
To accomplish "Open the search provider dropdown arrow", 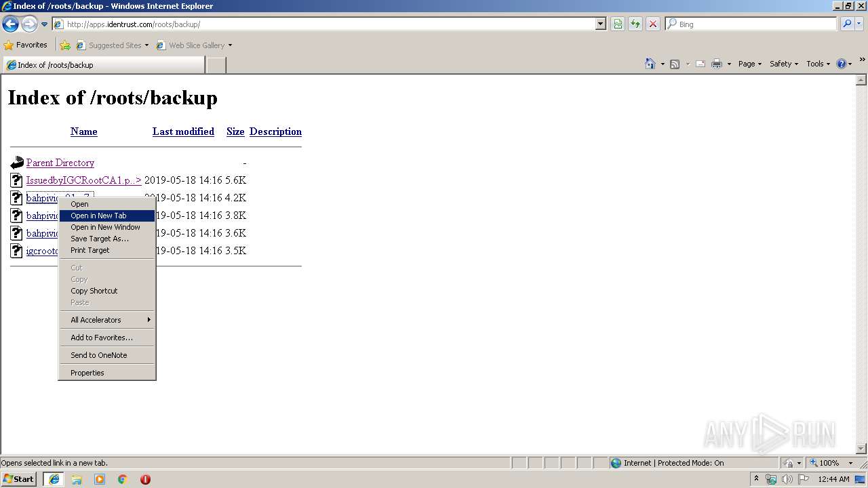I will [x=859, y=24].
